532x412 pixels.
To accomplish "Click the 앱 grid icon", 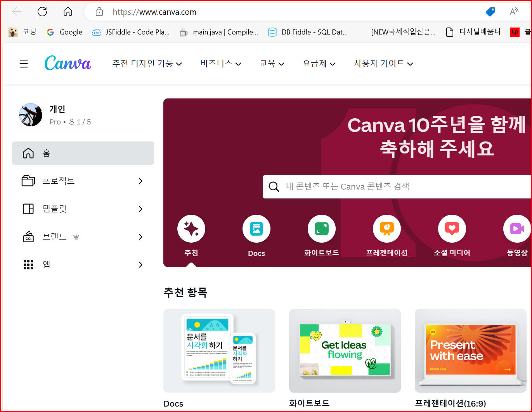I will pyautogui.click(x=28, y=265).
